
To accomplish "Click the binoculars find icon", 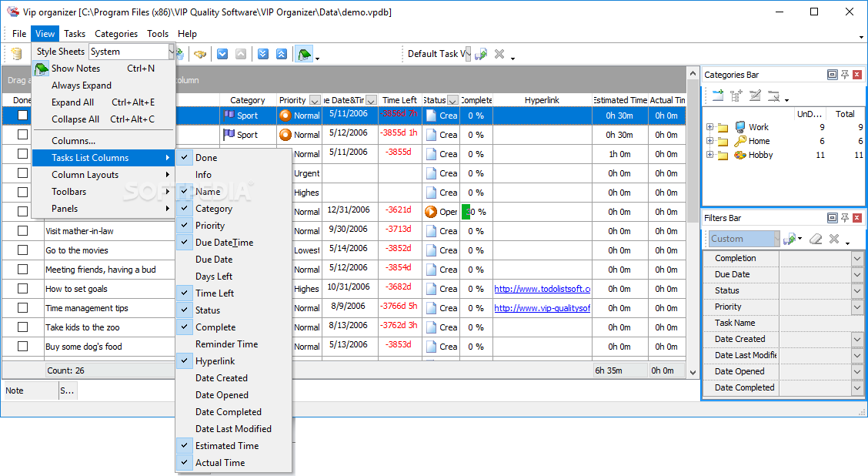I will [x=200, y=54].
